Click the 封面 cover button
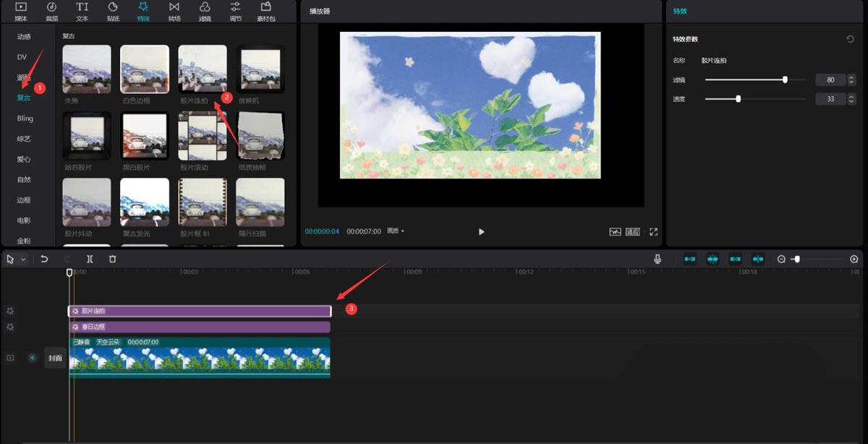Viewport: 868px width, 444px height. pyautogui.click(x=55, y=357)
